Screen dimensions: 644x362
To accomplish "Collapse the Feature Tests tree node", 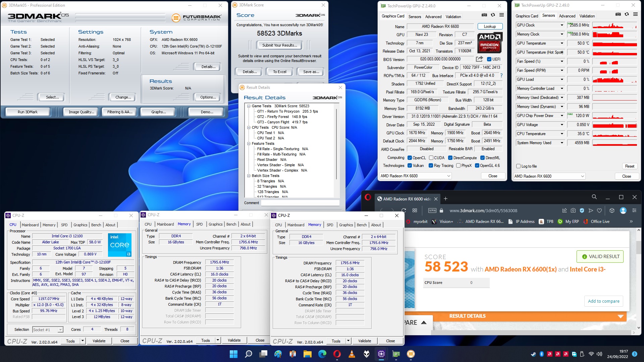I will [249, 143].
